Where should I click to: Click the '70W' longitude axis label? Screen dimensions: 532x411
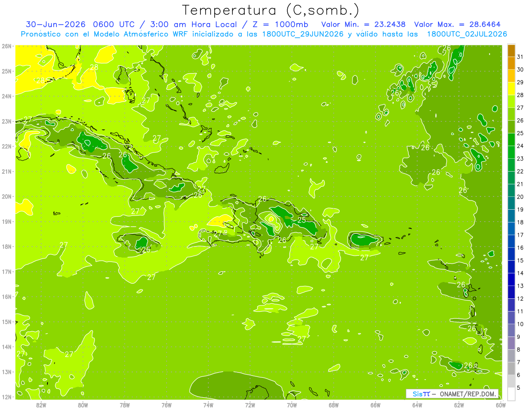tap(292, 405)
